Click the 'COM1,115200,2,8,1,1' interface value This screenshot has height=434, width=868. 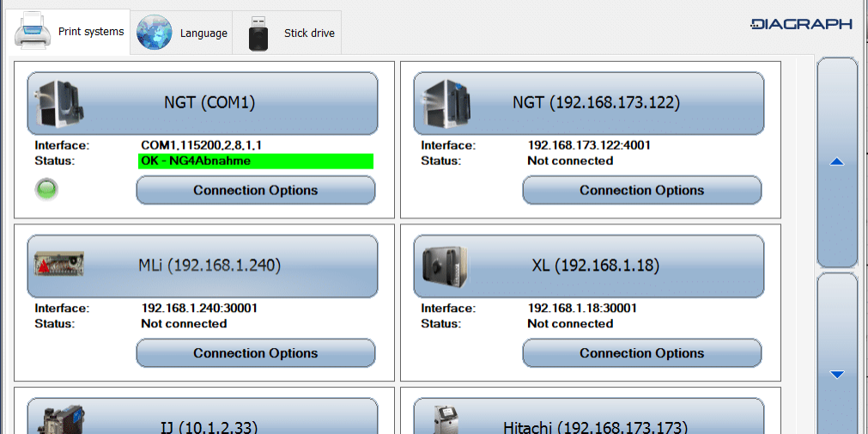click(x=202, y=146)
